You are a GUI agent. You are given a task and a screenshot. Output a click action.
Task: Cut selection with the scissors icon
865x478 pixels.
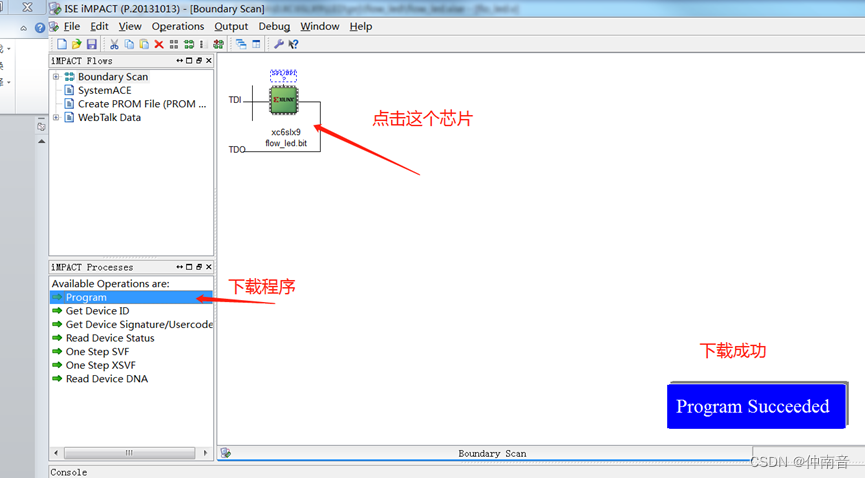114,44
